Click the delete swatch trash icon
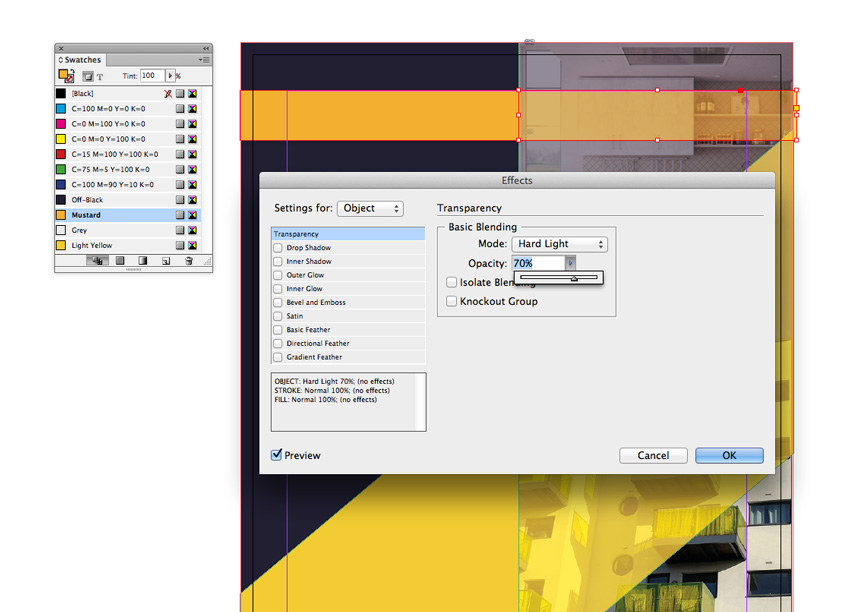This screenshot has width=850, height=612. point(189,261)
